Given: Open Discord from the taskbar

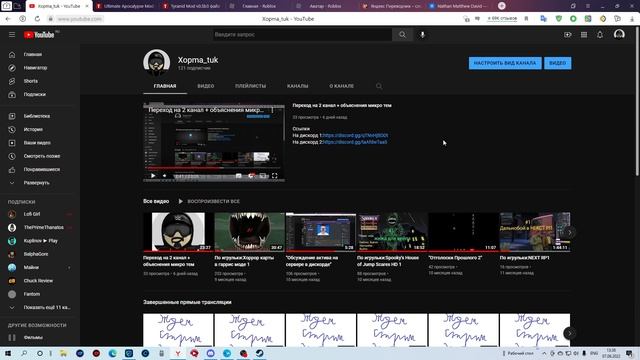Looking at the screenshot, I should [211, 353].
